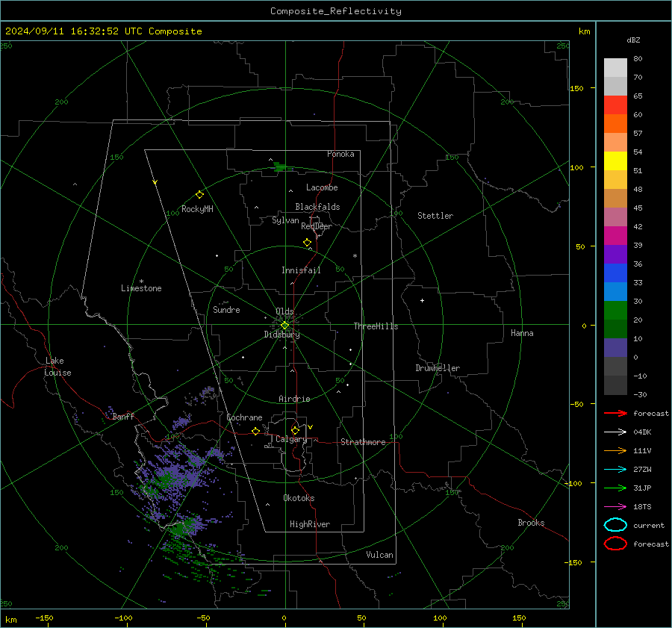Click the Lacombe city label
This screenshot has height=628, width=672.
(x=322, y=187)
